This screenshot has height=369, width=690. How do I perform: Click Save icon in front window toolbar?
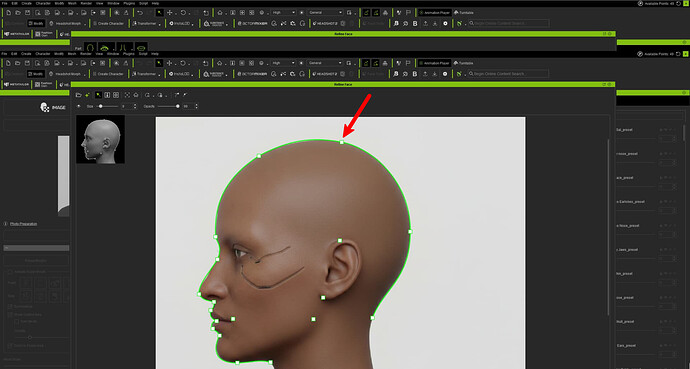coord(28,63)
